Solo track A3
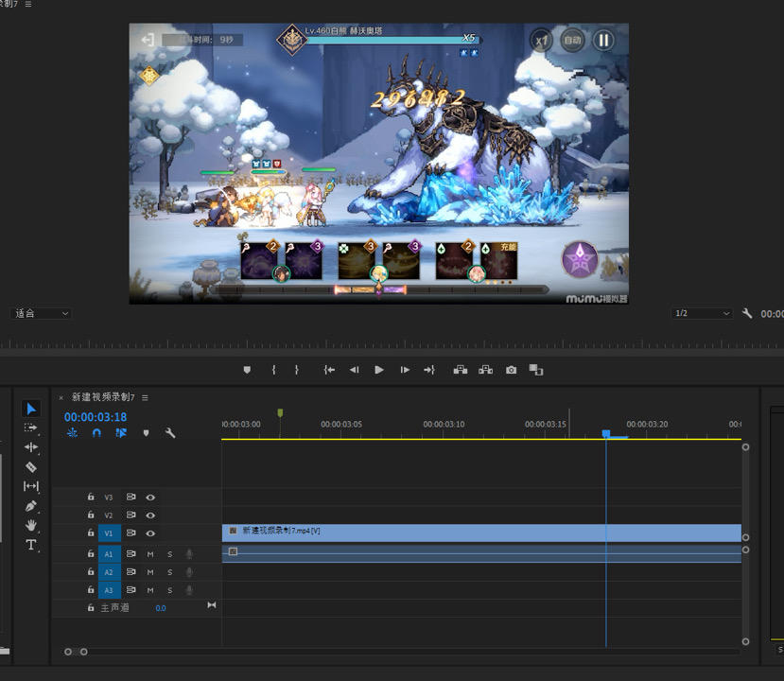 tap(170, 590)
